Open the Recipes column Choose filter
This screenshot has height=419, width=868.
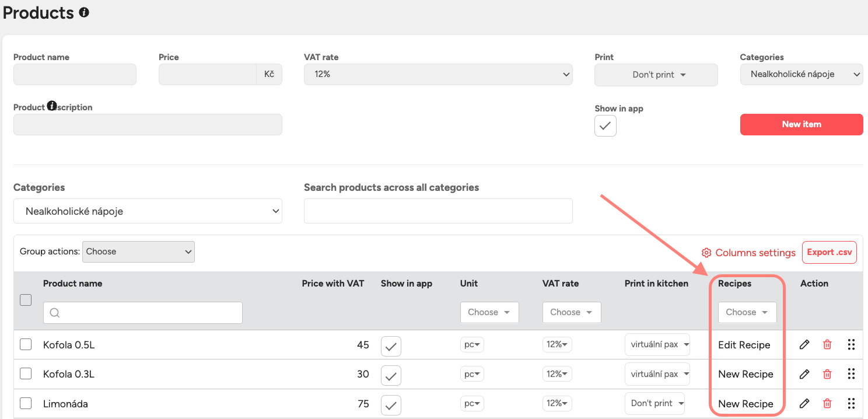747,312
